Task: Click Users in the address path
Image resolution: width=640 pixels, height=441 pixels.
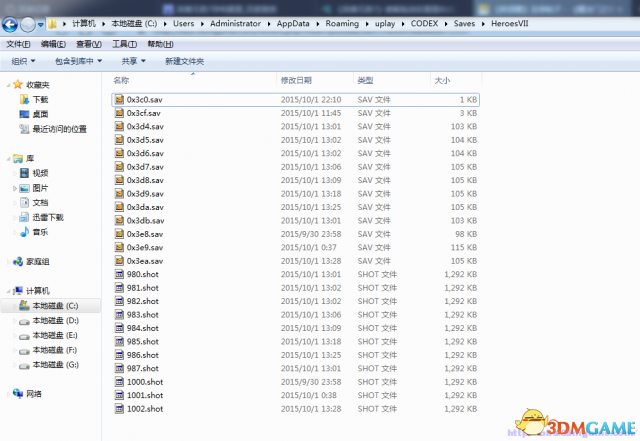Action: (184, 24)
